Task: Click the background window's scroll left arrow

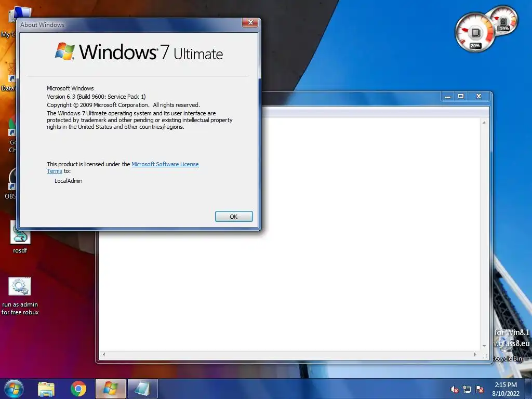Action: click(104, 354)
